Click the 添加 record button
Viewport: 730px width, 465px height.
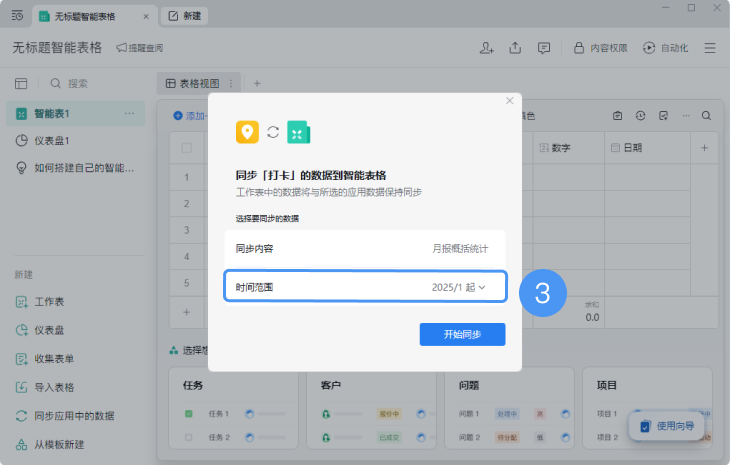pyautogui.click(x=190, y=115)
